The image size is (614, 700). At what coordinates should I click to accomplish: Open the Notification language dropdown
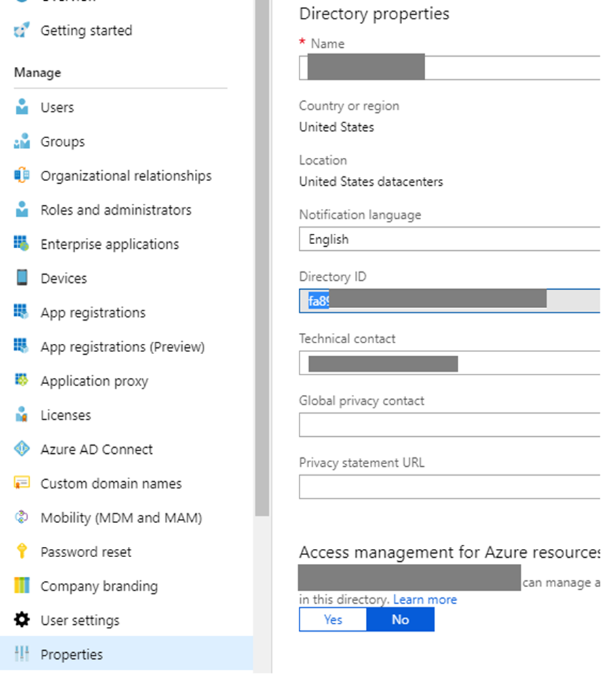click(x=450, y=239)
